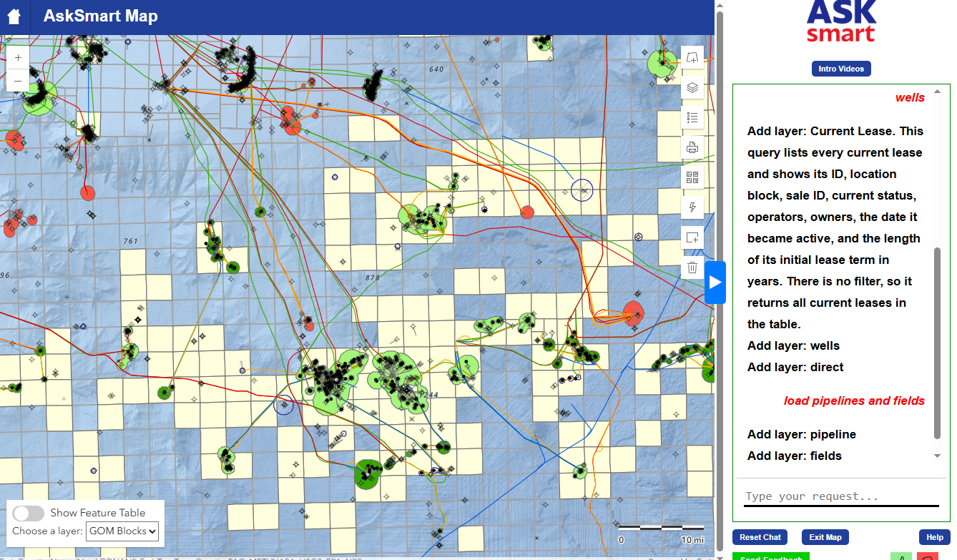Viewport: 957px width, 560px height.
Task: Expand the side panel with the blue arrow
Action: coord(715,282)
